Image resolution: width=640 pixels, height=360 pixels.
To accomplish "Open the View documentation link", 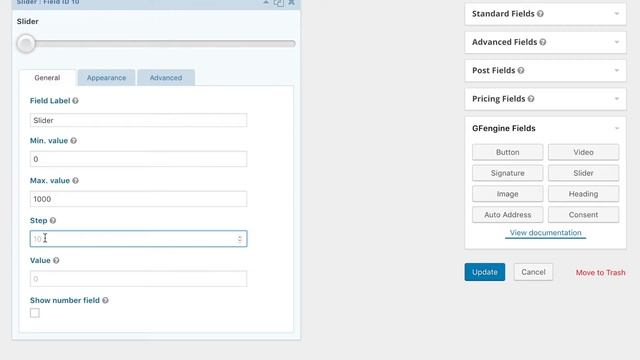I will click(545, 233).
